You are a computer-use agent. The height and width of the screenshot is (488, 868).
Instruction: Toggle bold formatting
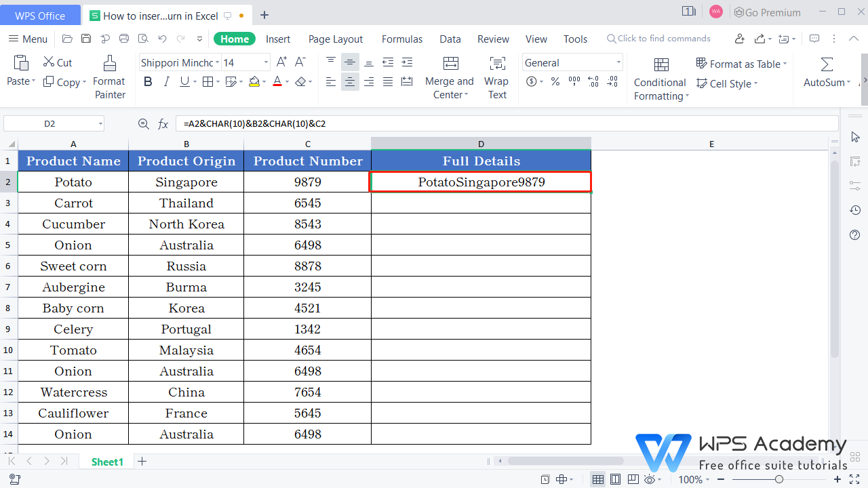(x=148, y=81)
